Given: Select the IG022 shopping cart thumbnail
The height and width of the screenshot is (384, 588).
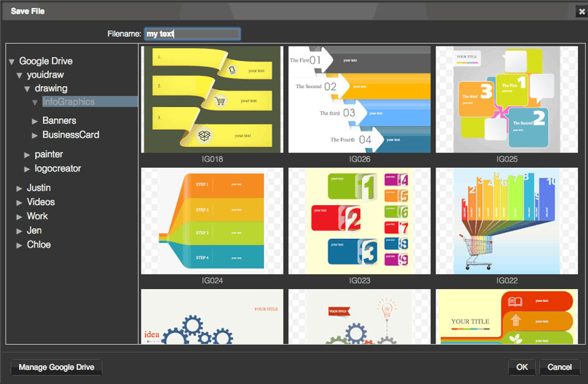Looking at the screenshot, I should point(507,221).
